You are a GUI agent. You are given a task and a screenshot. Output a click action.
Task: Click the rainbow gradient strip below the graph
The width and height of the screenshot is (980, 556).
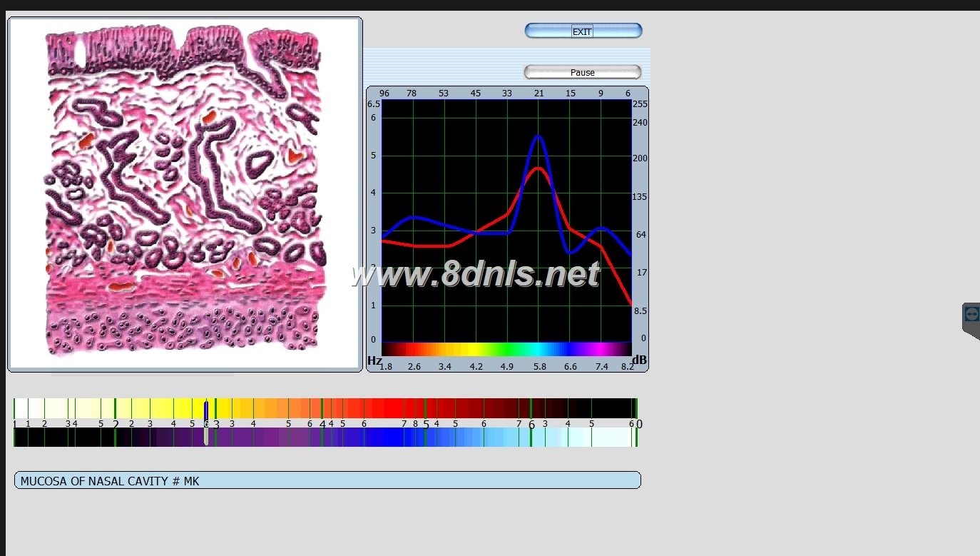506,349
